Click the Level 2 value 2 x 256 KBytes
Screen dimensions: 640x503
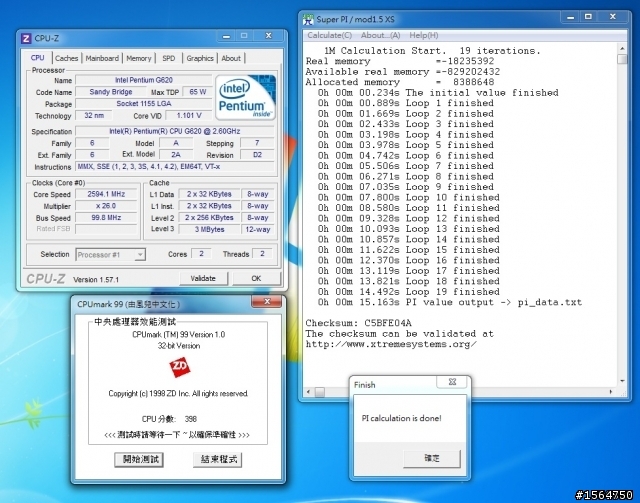pyautogui.click(x=209, y=218)
